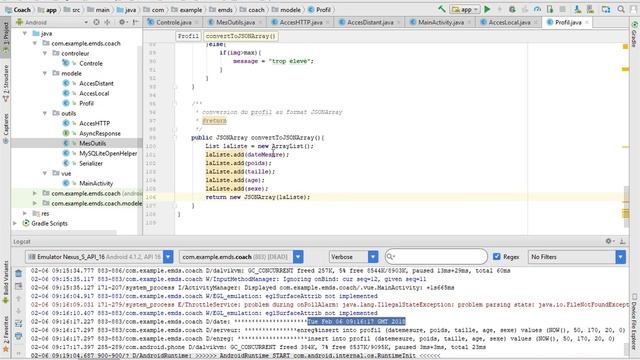This screenshot has width=640, height=360.
Task: Click the user account icon
Action: 633,9
